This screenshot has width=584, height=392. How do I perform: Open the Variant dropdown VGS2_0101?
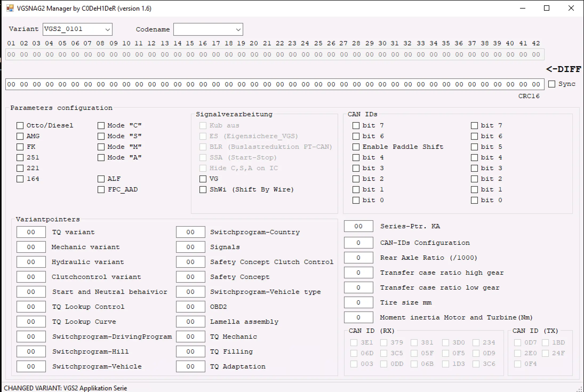[107, 29]
